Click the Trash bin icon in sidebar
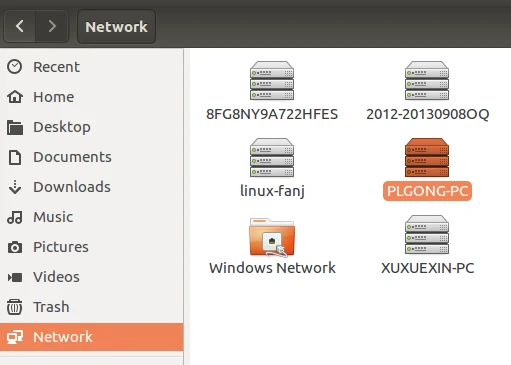 15,307
